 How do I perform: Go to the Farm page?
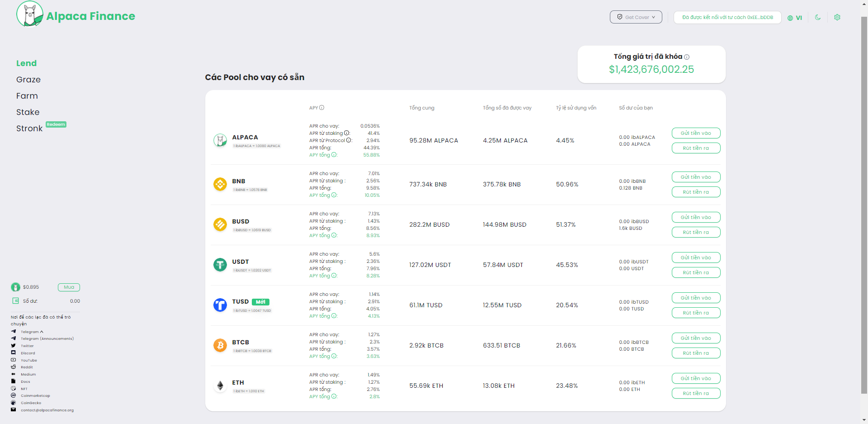click(27, 96)
